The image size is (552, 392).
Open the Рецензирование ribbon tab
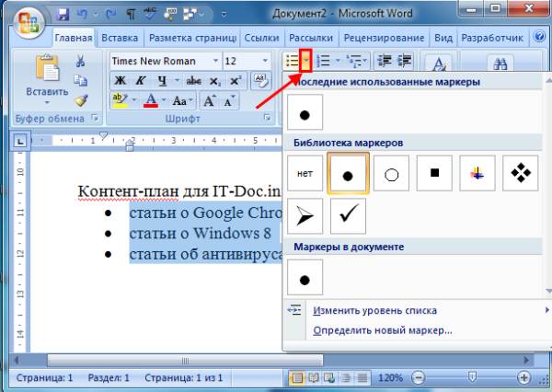[384, 39]
